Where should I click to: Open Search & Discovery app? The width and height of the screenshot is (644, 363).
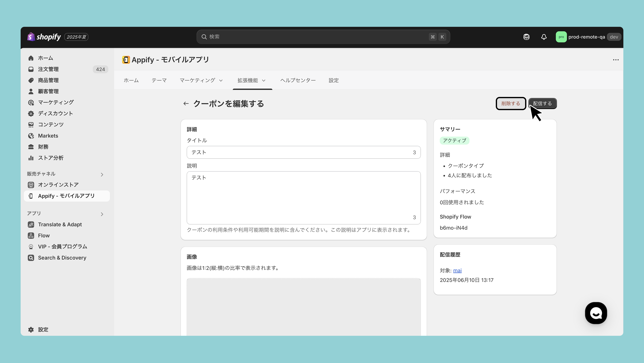62,258
